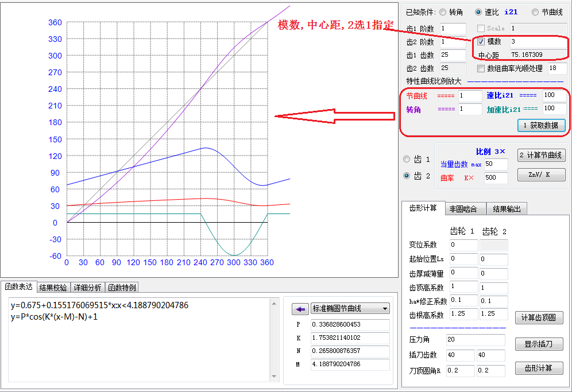This screenshot has width=572, height=392.
Task: Open the 标准椭圆节曲线 curve type dropdown
Action: [350, 309]
